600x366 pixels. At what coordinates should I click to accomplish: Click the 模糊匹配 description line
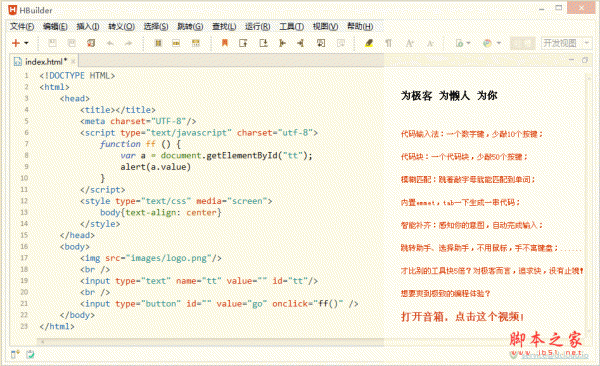(468, 179)
